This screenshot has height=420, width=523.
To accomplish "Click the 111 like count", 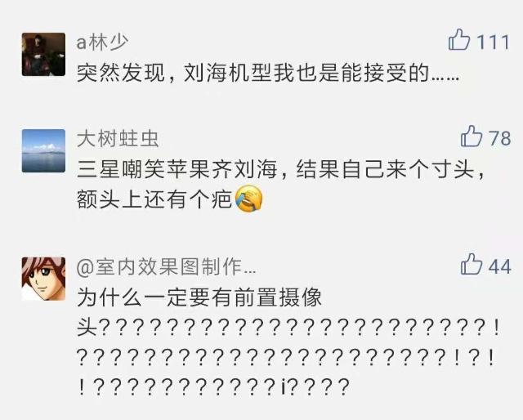I will [x=493, y=42].
